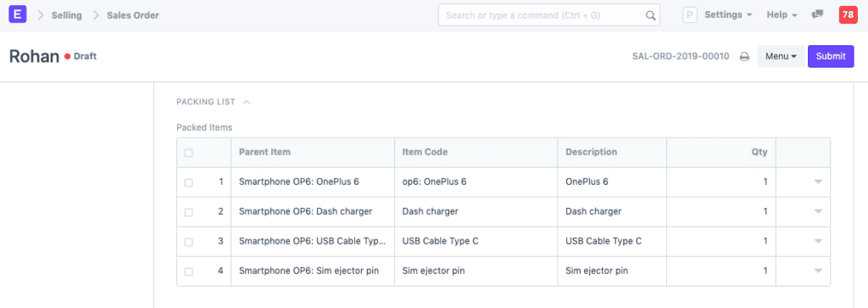The height and width of the screenshot is (308, 868).
Task: Click USB Cable Type C item code cell
Action: tap(476, 242)
